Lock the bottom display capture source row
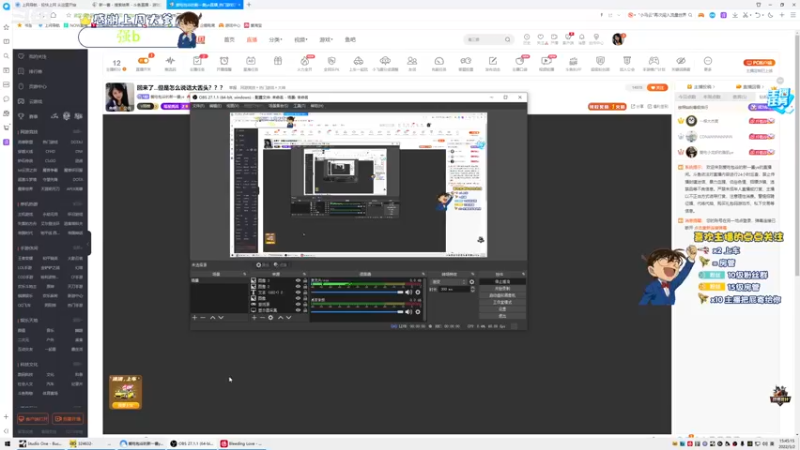The image size is (800, 450). pyautogui.click(x=305, y=310)
